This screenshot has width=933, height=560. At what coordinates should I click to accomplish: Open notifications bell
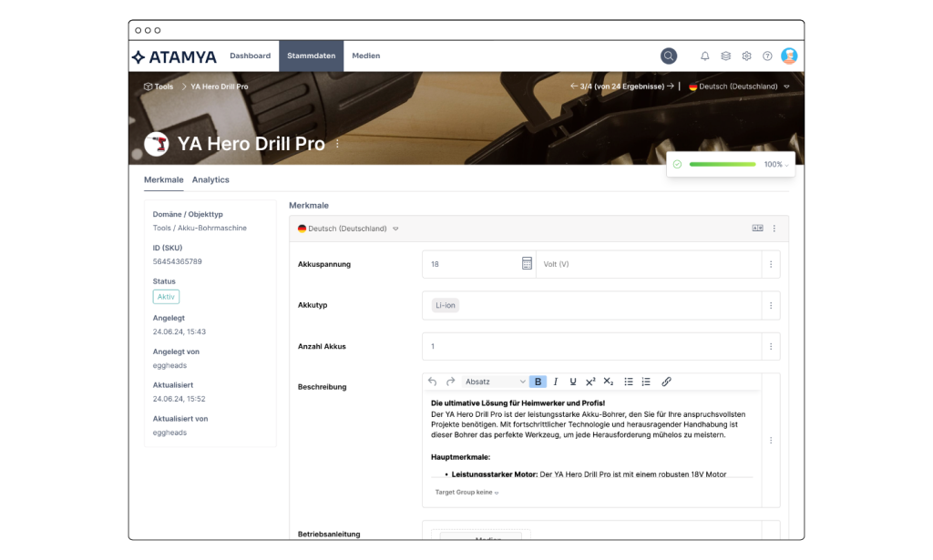click(x=704, y=56)
